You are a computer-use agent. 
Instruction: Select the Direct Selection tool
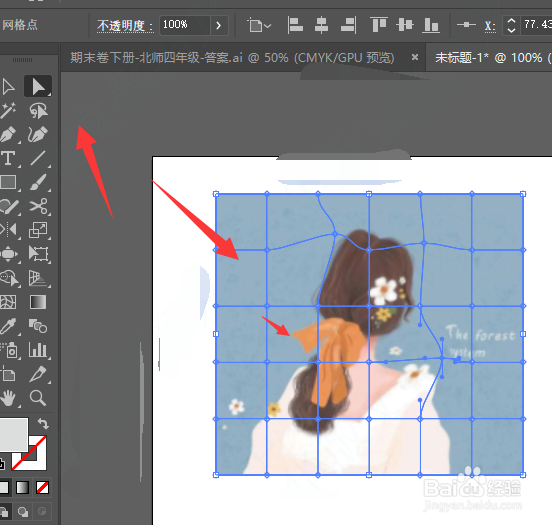pyautogui.click(x=38, y=87)
